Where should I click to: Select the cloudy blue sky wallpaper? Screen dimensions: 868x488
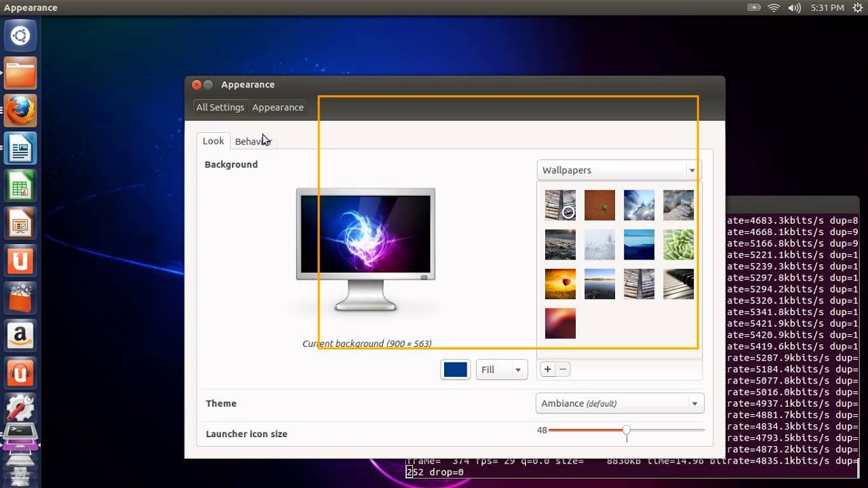tap(639, 205)
